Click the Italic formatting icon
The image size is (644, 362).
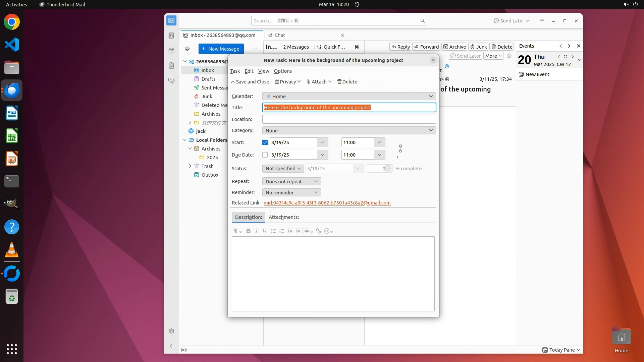(256, 231)
